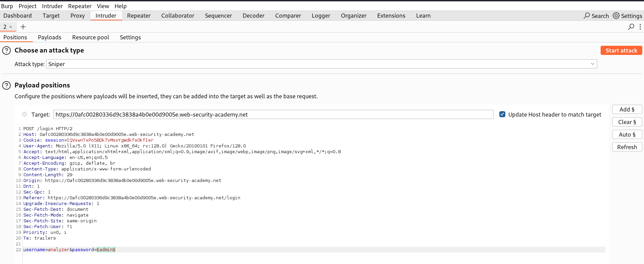Screen dimensions: 644x264
Task: Click the Target URL input field
Action: pos(273,115)
